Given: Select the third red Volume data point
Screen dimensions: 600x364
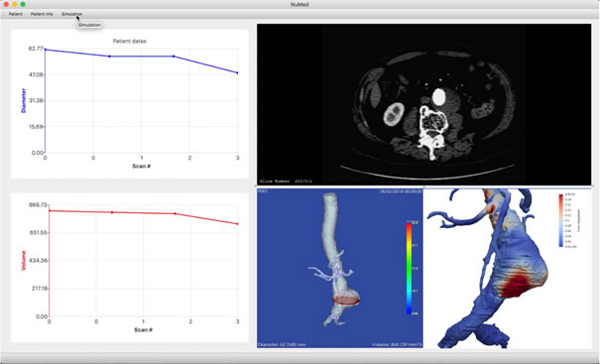Looking at the screenshot, I should click(x=176, y=213).
